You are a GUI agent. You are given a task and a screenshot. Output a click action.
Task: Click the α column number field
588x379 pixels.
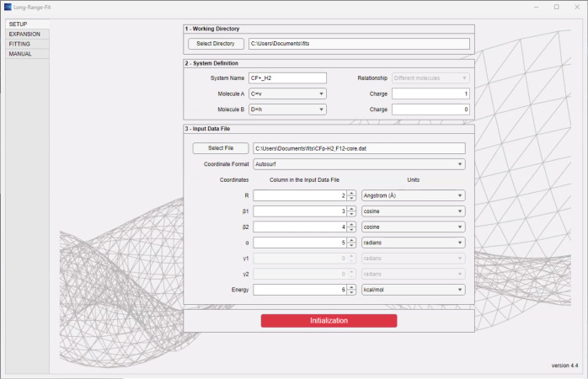pyautogui.click(x=300, y=243)
